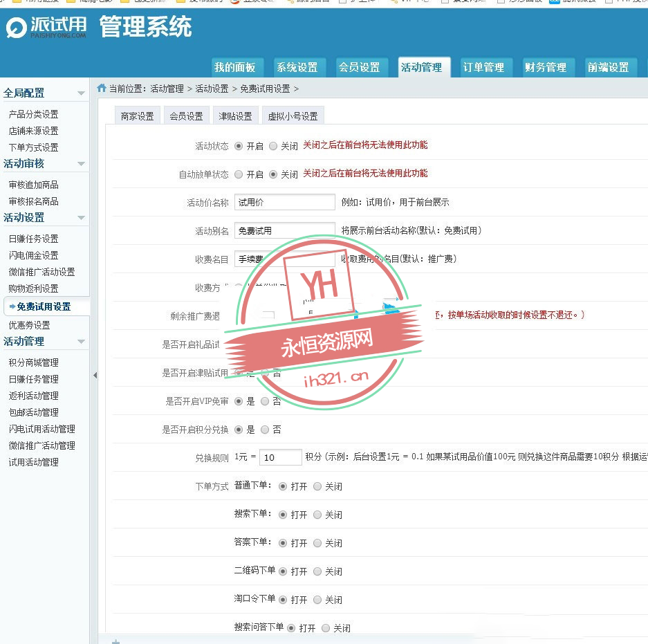This screenshot has width=648, height=644.
Task: Turn 普通下单 to 关闭
Action: point(317,486)
